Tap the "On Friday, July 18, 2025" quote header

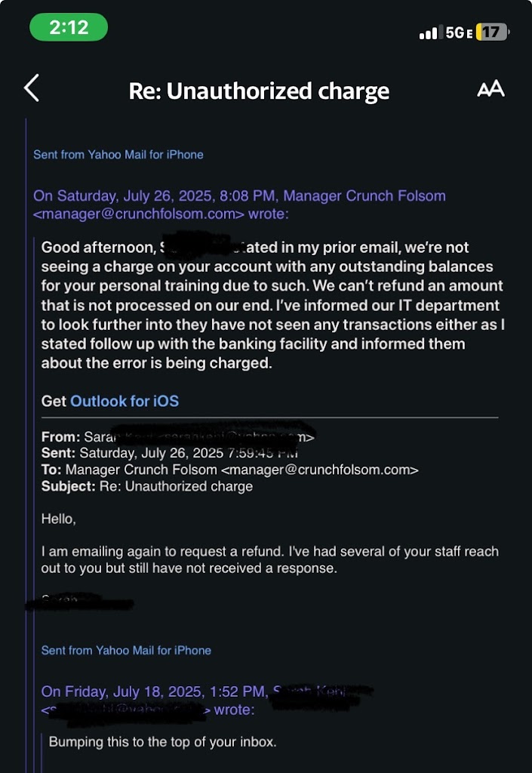(x=153, y=691)
